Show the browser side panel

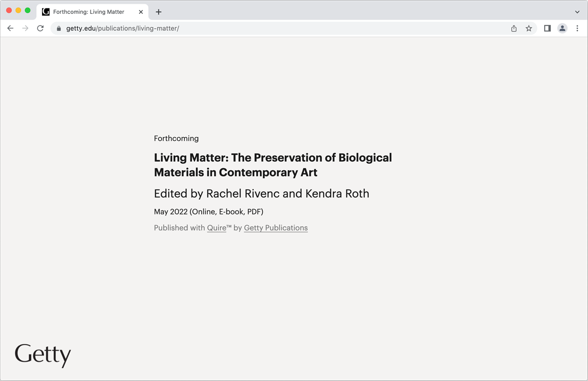tap(547, 28)
